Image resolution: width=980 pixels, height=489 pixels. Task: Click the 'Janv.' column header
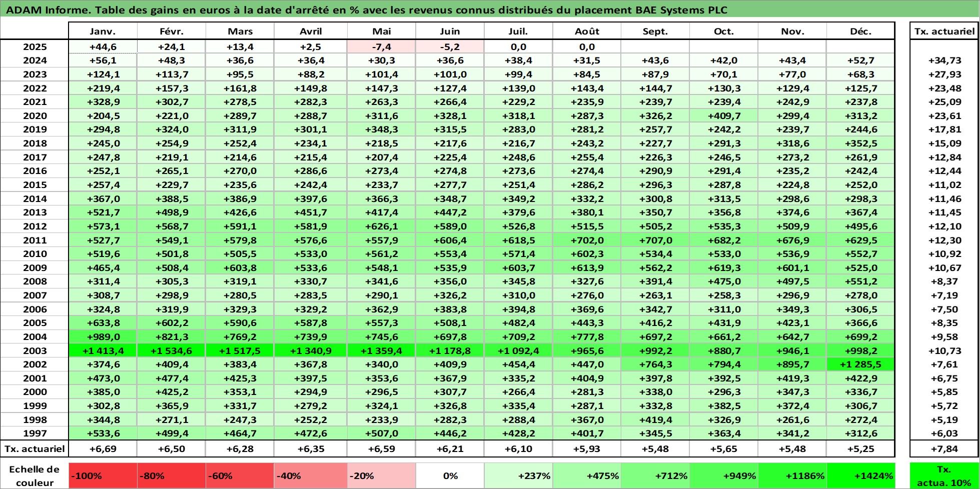103,31
